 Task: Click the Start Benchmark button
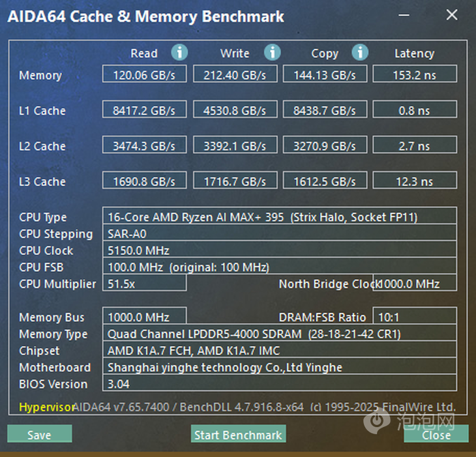pos(238,434)
